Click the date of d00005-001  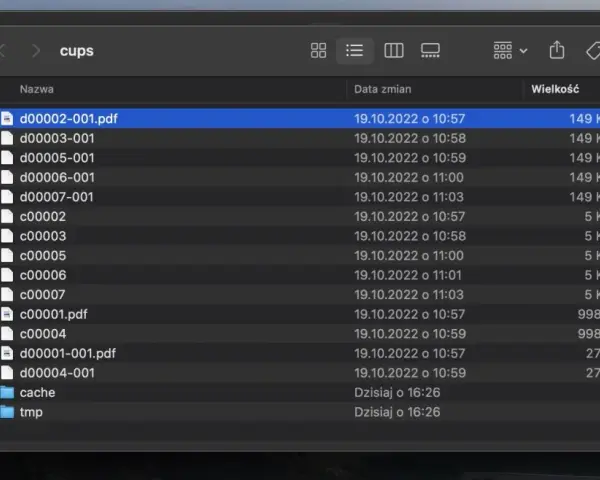410,158
